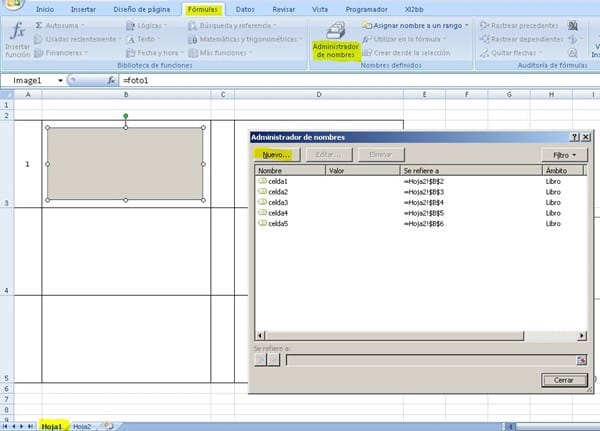Click the Insertar función fx icon
The image size is (600, 431).
[17, 33]
